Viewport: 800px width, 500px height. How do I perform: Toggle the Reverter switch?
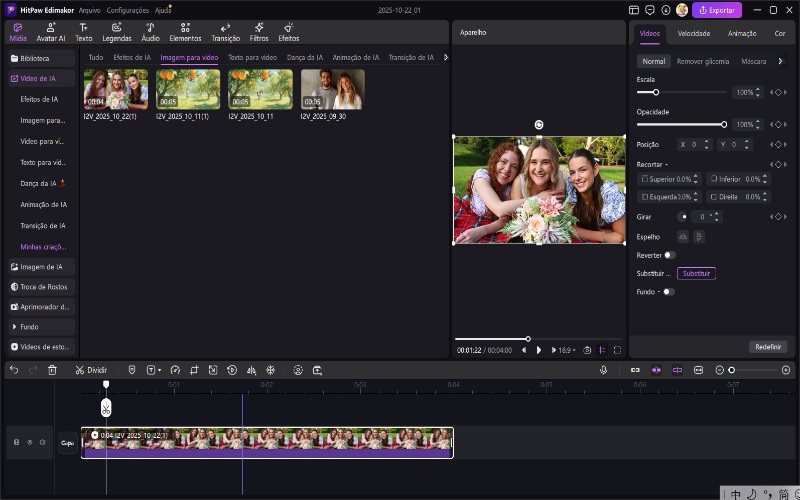tap(670, 255)
